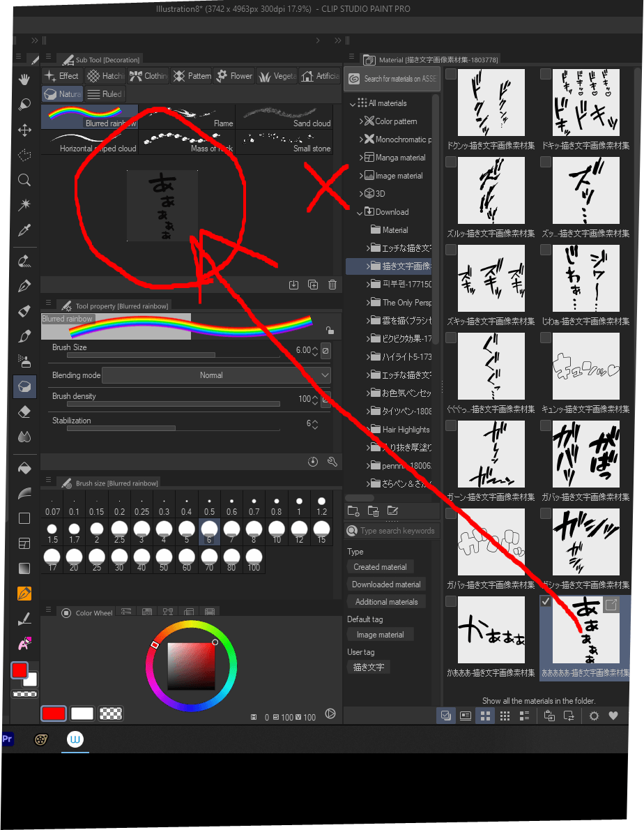Image resolution: width=644 pixels, height=830 pixels.
Task: Select the Eraser tool
Action: click(24, 412)
